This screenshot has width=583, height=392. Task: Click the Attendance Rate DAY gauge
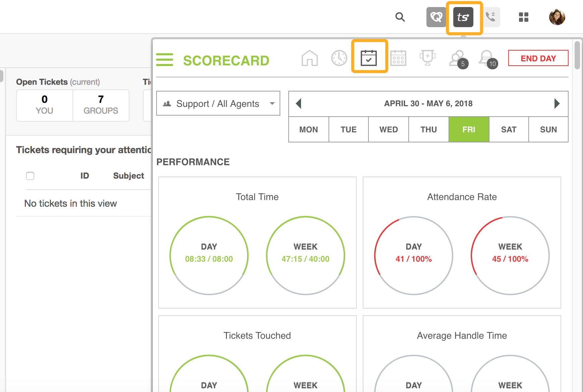[x=414, y=256]
